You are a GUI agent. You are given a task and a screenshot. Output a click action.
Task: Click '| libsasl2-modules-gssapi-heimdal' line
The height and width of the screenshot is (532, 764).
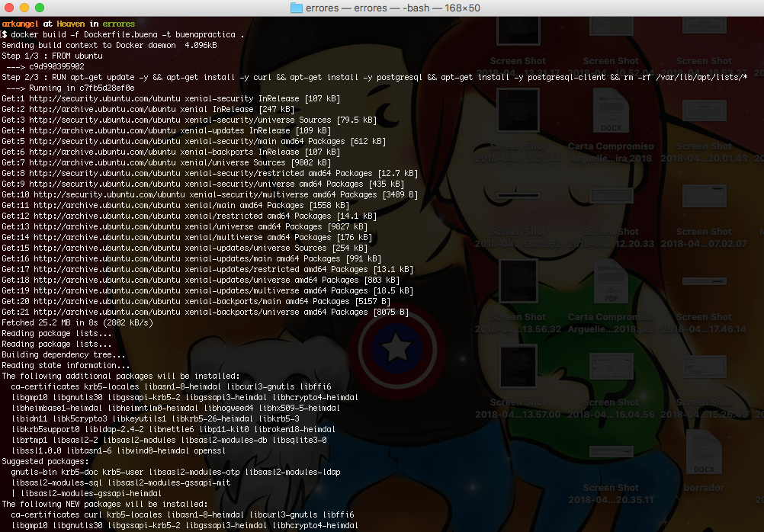pyautogui.click(x=86, y=494)
